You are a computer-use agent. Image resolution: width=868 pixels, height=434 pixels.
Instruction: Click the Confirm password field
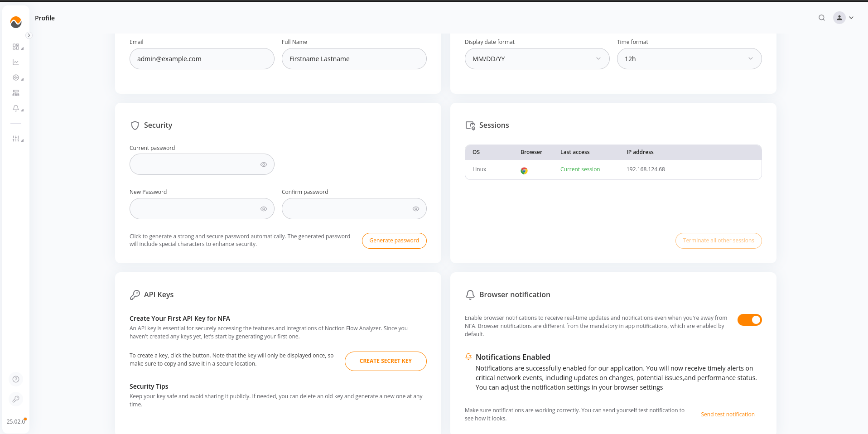pos(354,209)
